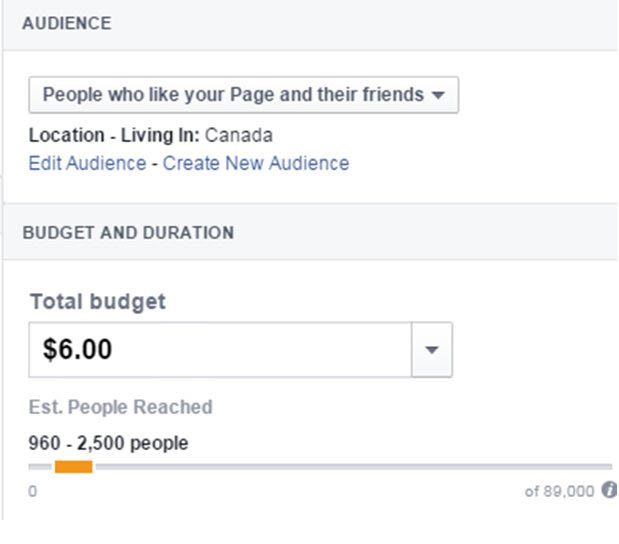Image resolution: width=619 pixels, height=544 pixels.
Task: Open 'People who like your Page' dropdown
Action: point(244,95)
